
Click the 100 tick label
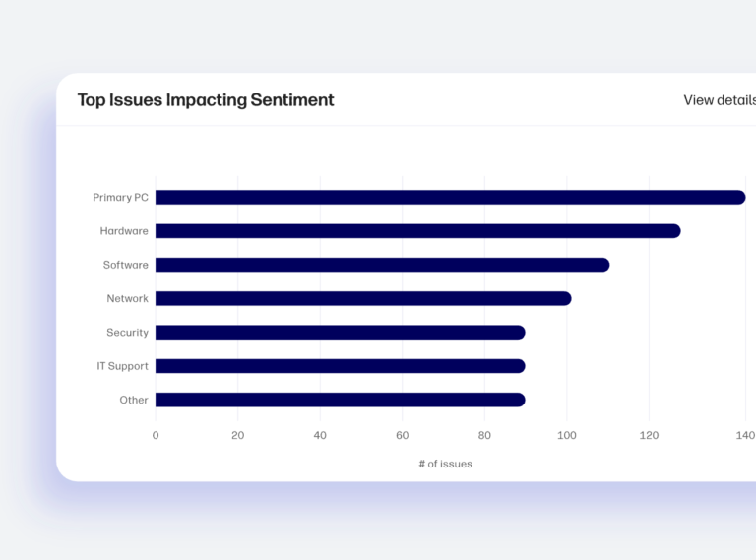567,435
